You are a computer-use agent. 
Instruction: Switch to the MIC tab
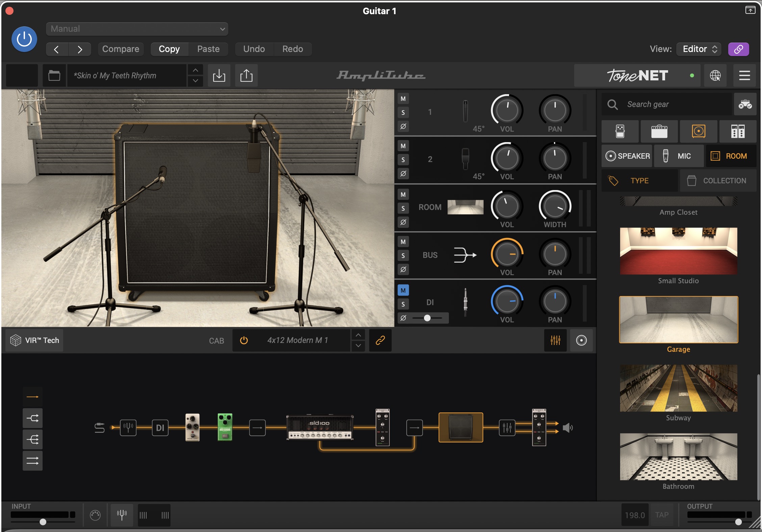pyautogui.click(x=679, y=156)
